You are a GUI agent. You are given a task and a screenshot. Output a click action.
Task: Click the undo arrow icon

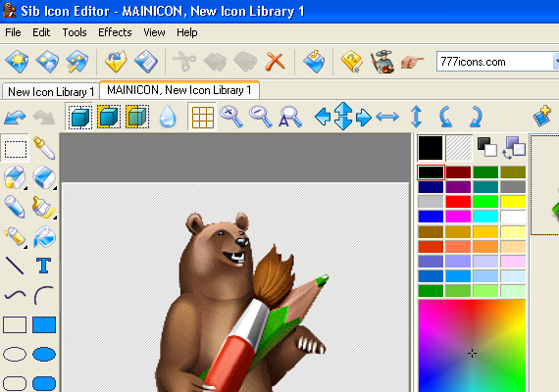click(x=15, y=118)
